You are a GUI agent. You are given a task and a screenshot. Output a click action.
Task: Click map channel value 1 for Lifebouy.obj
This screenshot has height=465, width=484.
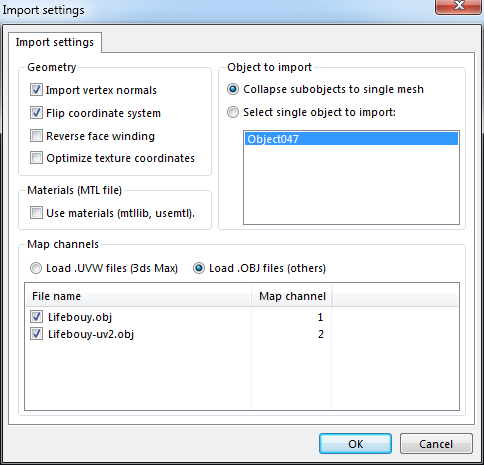[x=321, y=317]
